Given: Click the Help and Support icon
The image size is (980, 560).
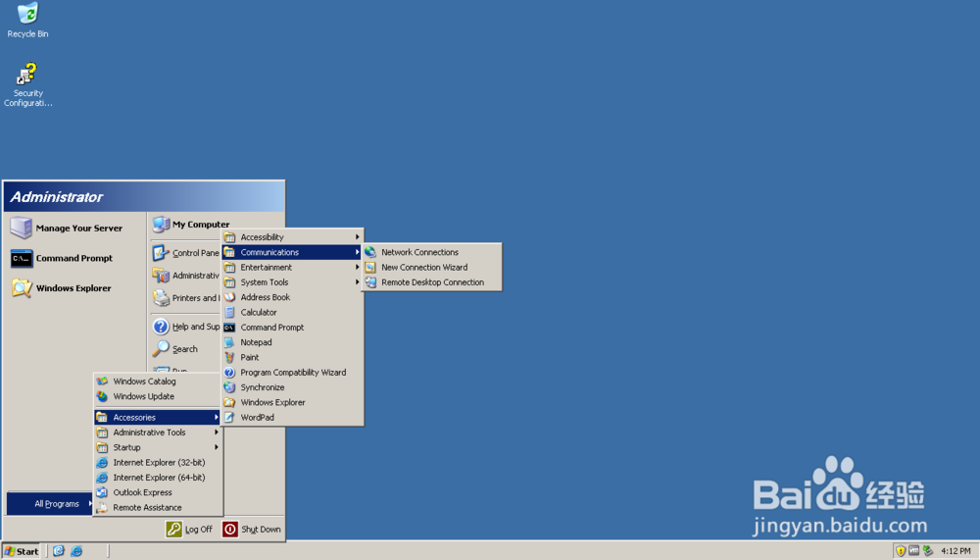Looking at the screenshot, I should [161, 326].
